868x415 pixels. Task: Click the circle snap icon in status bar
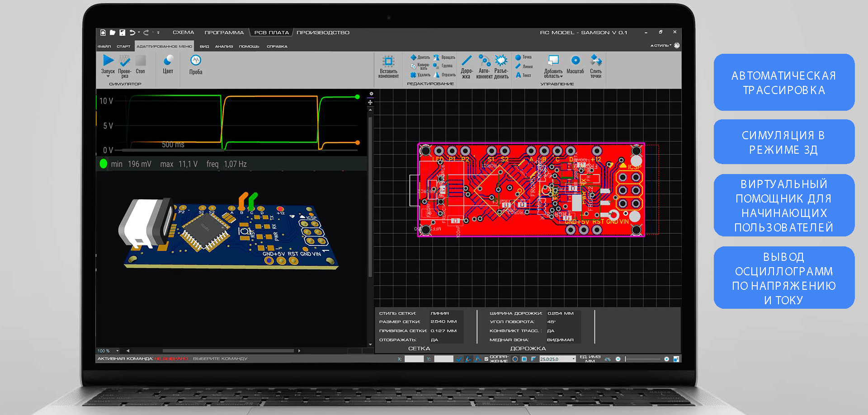pos(515,359)
